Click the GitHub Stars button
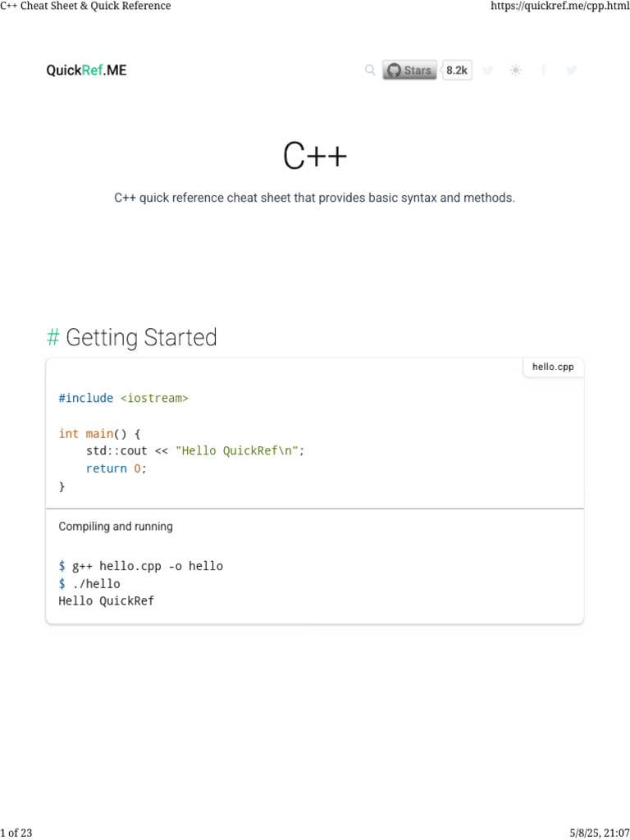This screenshot has width=630, height=840. coord(409,71)
